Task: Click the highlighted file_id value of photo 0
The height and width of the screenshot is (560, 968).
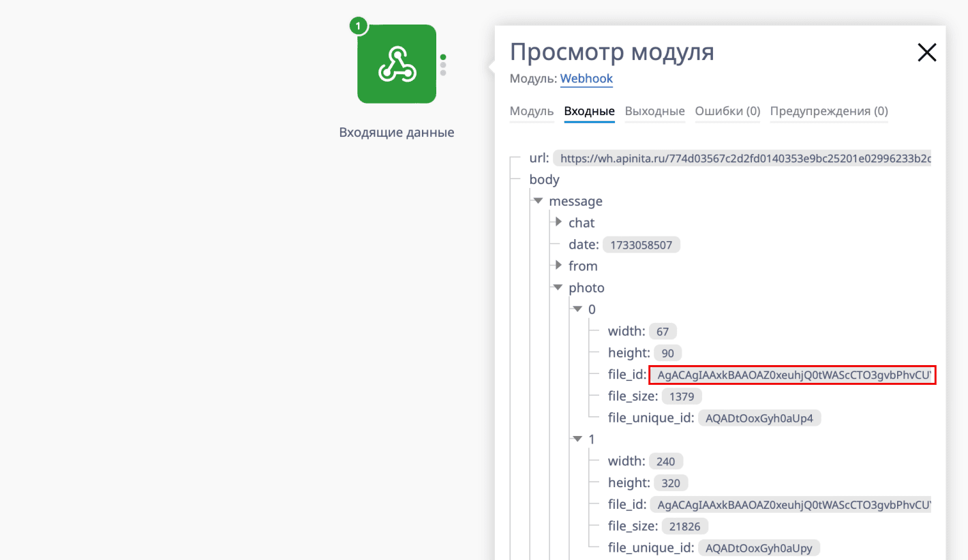Action: click(792, 375)
